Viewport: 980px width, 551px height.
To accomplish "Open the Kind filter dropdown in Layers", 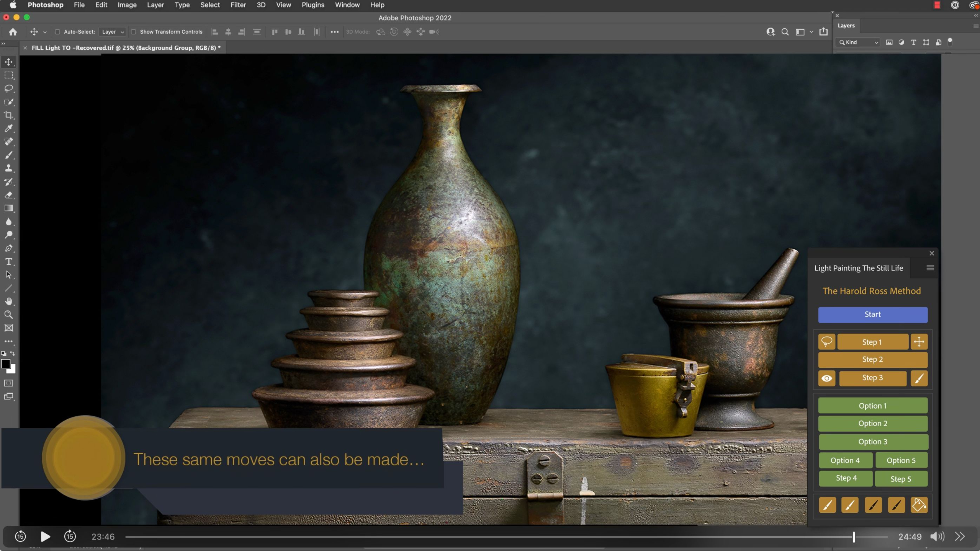I will pos(858,42).
